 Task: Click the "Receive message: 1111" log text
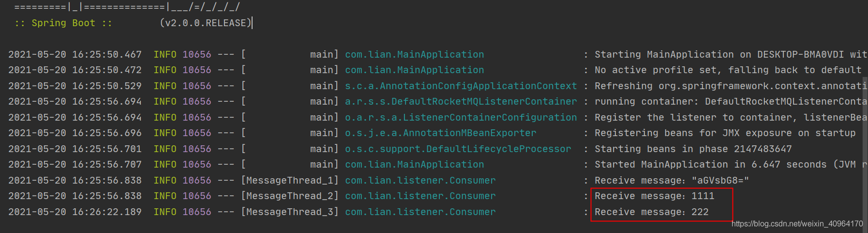(x=654, y=196)
